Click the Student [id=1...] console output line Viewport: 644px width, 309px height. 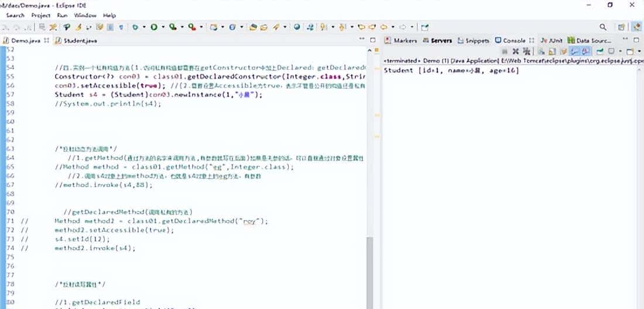click(451, 71)
